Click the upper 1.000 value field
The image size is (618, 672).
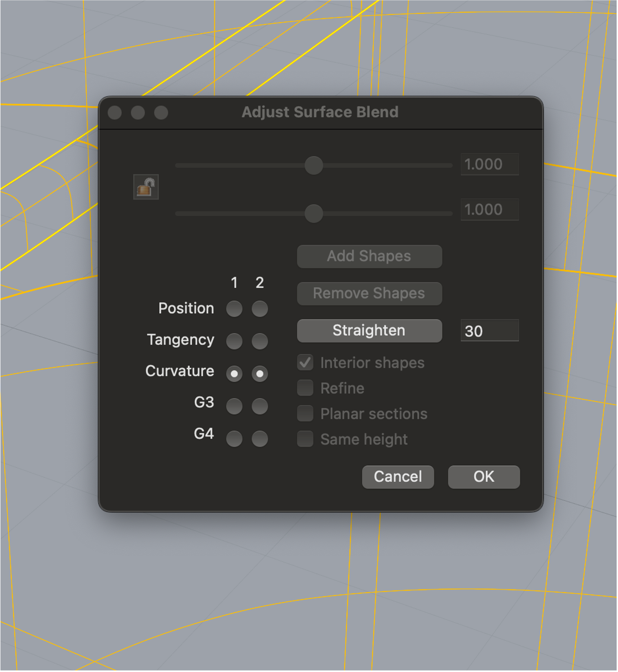pyautogui.click(x=490, y=164)
